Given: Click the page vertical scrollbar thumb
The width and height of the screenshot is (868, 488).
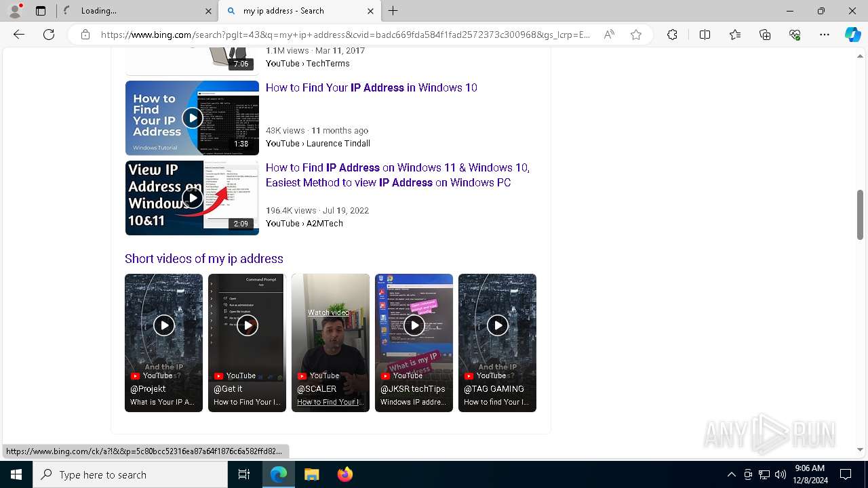Looking at the screenshot, I should click(860, 214).
